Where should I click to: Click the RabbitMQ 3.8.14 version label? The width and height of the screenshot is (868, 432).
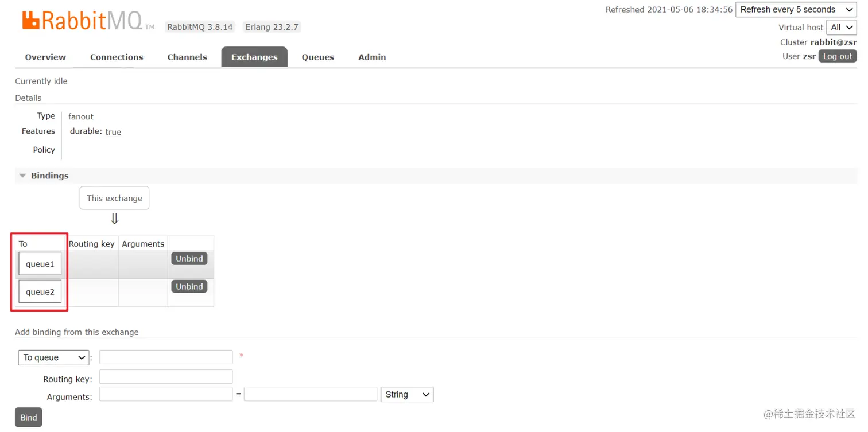(x=200, y=27)
